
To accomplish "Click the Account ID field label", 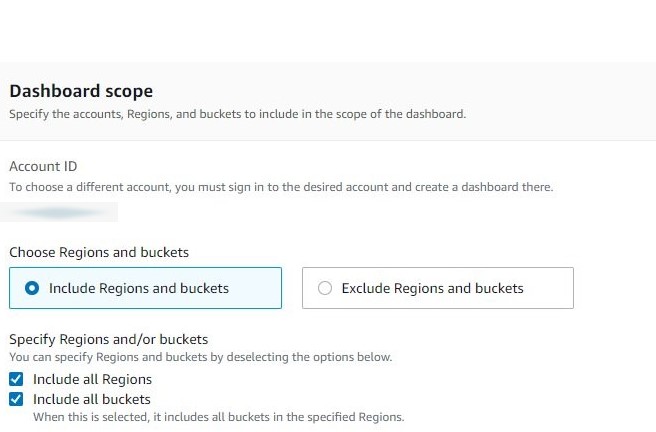I will pyautogui.click(x=43, y=166).
